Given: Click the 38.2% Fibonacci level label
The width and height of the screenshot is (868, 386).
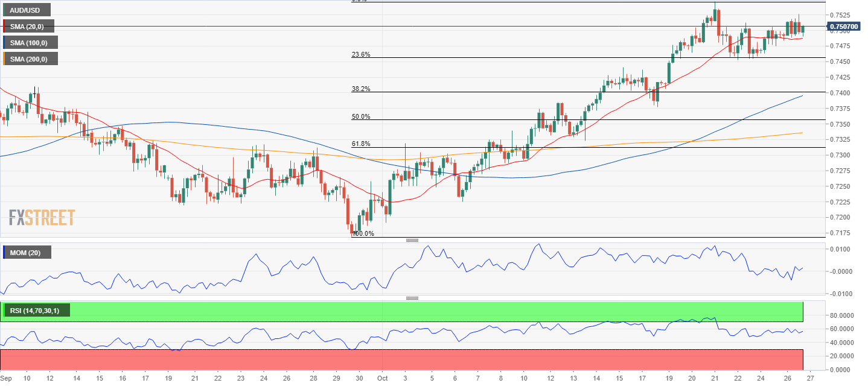Looking at the screenshot, I should pyautogui.click(x=361, y=89).
